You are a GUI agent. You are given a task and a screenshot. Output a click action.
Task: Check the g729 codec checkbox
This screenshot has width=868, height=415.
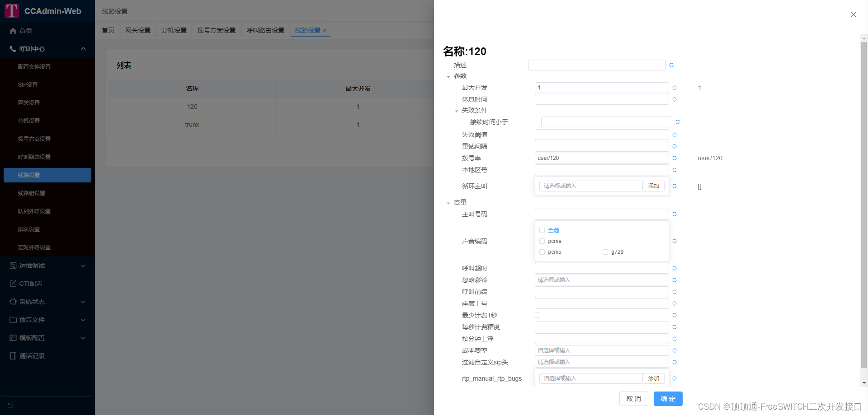tap(605, 252)
